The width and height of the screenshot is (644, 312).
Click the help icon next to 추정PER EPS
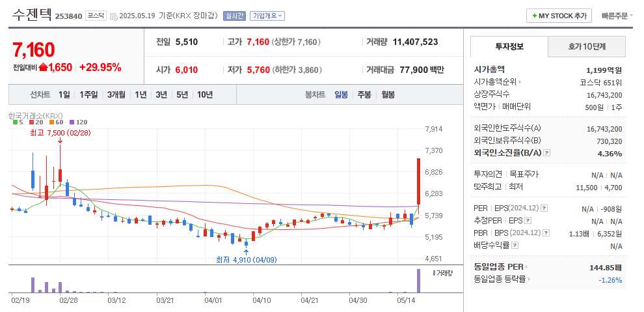click(528, 221)
